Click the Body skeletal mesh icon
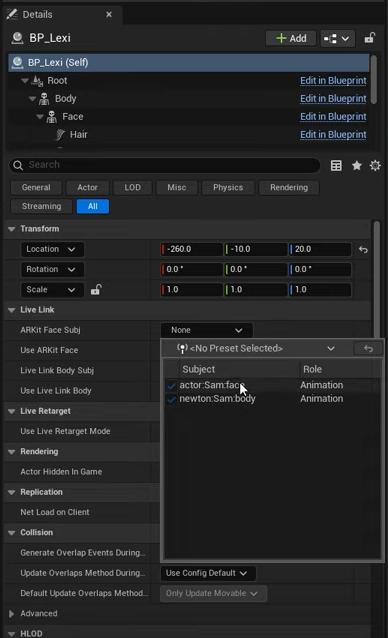388x638 pixels. [x=44, y=98]
